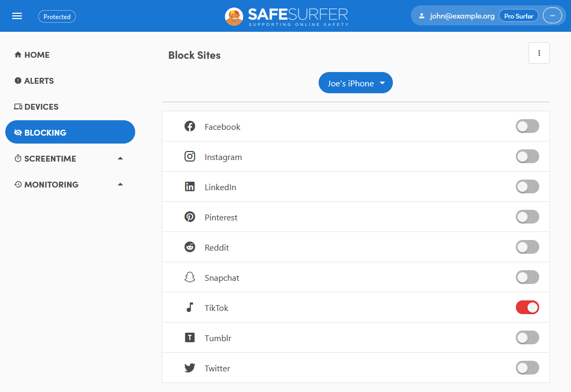
Task: Enable the Twitter block switch
Action: pos(528,368)
